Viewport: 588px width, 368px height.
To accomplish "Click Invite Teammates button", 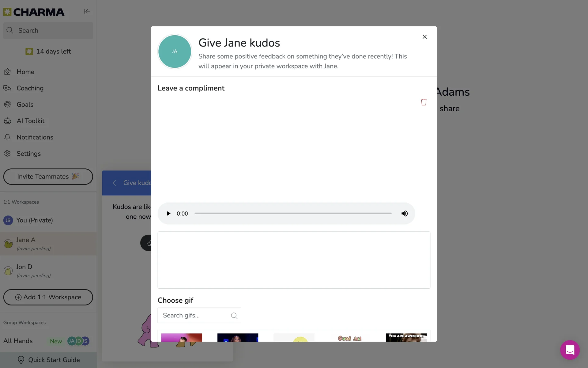I will pyautogui.click(x=48, y=177).
